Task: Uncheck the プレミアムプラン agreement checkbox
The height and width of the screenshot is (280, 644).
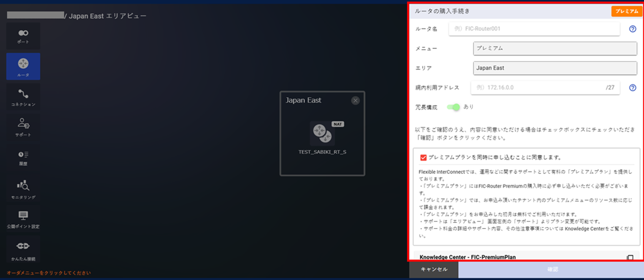Action: [423, 157]
